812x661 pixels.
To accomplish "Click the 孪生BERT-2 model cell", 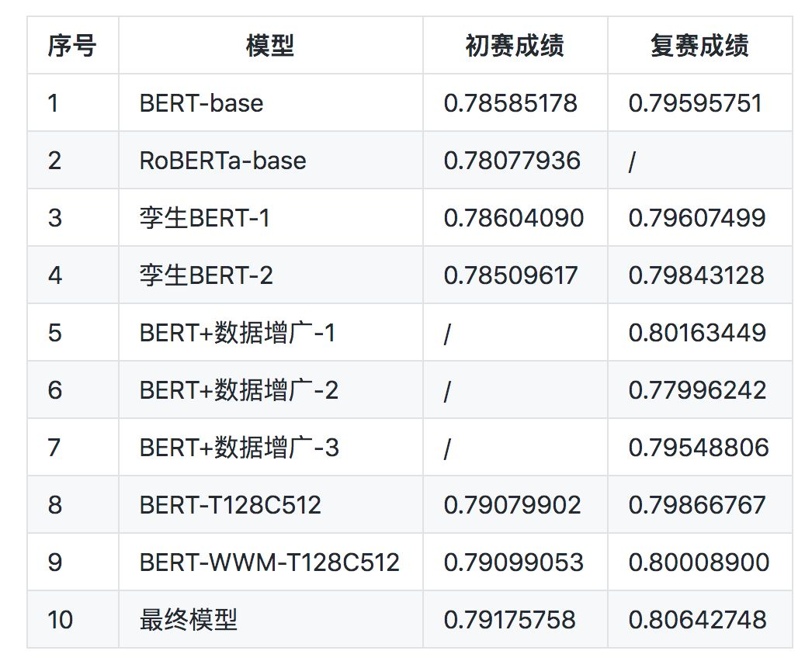I will click(206, 275).
